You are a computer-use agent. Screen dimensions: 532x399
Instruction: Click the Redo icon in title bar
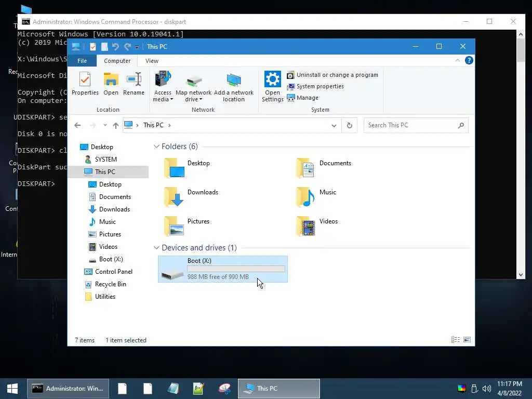[127, 46]
